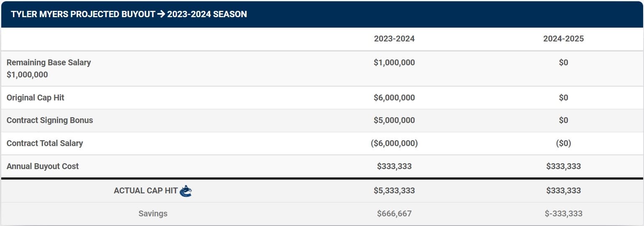Click the $-333,333 savings value for 2024-2025
Viewport: 644px width, 226px height.
click(x=563, y=213)
